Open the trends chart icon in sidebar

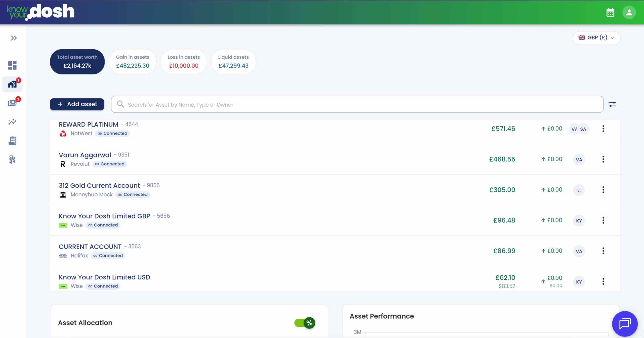coord(12,122)
